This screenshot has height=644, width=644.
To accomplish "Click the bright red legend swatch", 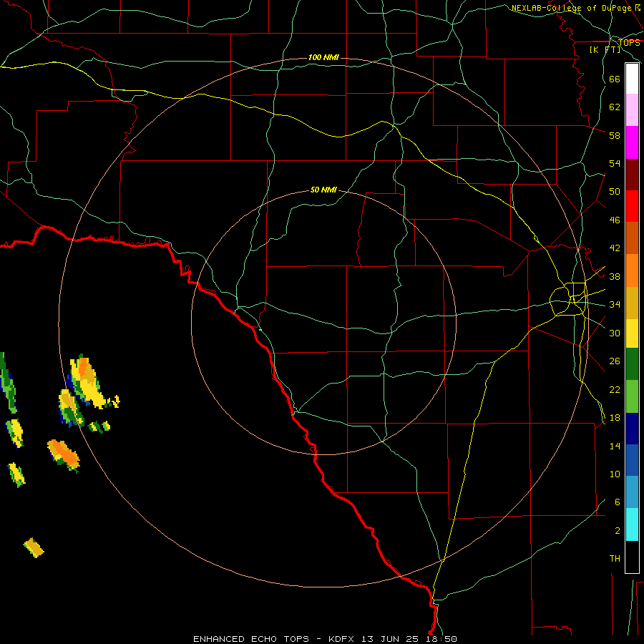I will (x=632, y=206).
